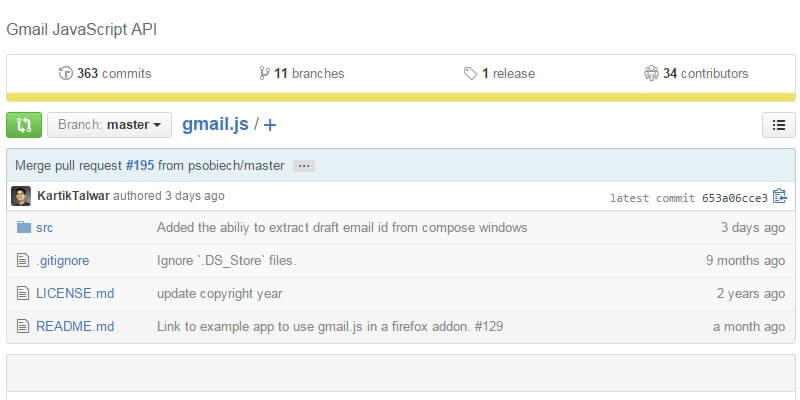Click the commits history clock icon

(66, 73)
